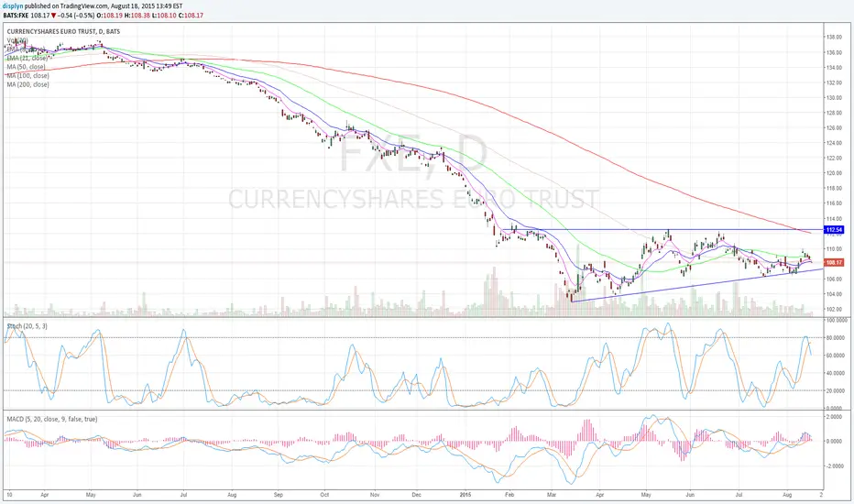Select CURRENCYSHARES EURO TRUST, D, BATS title
The height and width of the screenshot is (504, 854).
(x=63, y=31)
